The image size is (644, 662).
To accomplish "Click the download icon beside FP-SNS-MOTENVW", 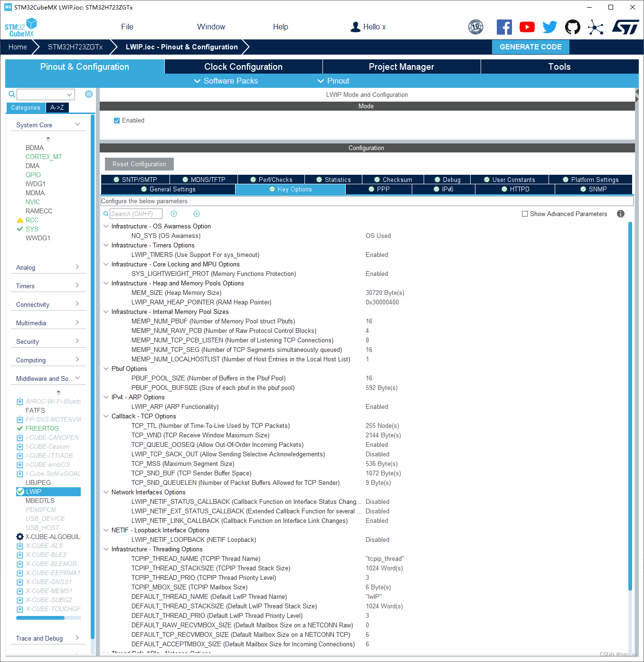I will point(20,419).
